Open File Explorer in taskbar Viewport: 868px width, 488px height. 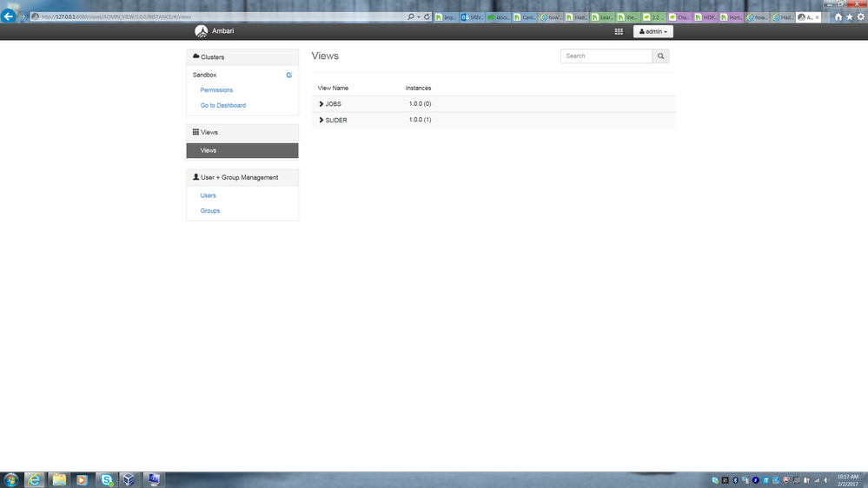59,479
